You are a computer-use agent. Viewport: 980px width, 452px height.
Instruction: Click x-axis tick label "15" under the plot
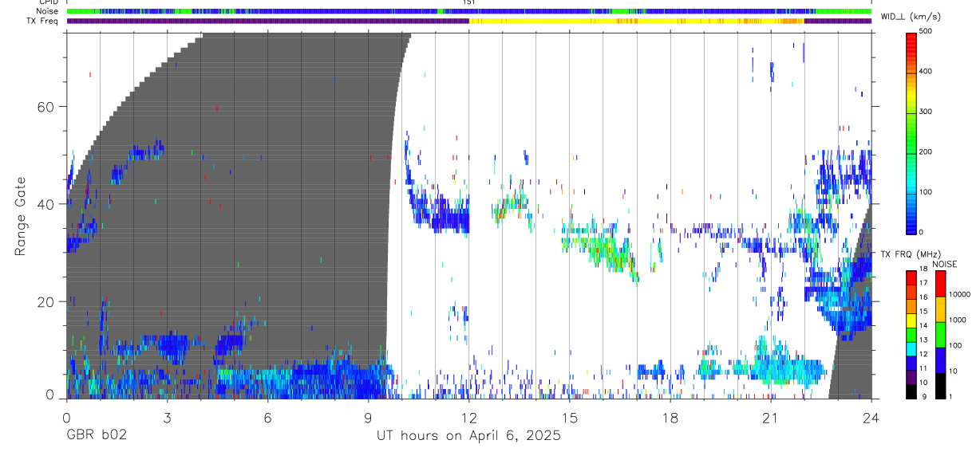(x=569, y=418)
